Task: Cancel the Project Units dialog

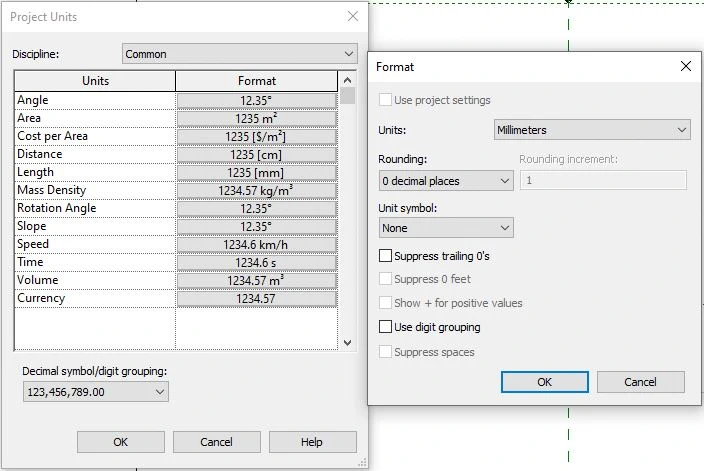Action: pos(216,442)
